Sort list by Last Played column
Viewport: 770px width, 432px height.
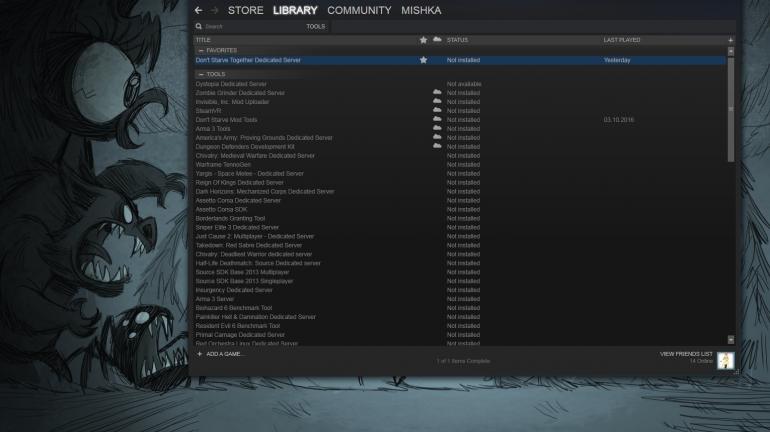coord(622,40)
